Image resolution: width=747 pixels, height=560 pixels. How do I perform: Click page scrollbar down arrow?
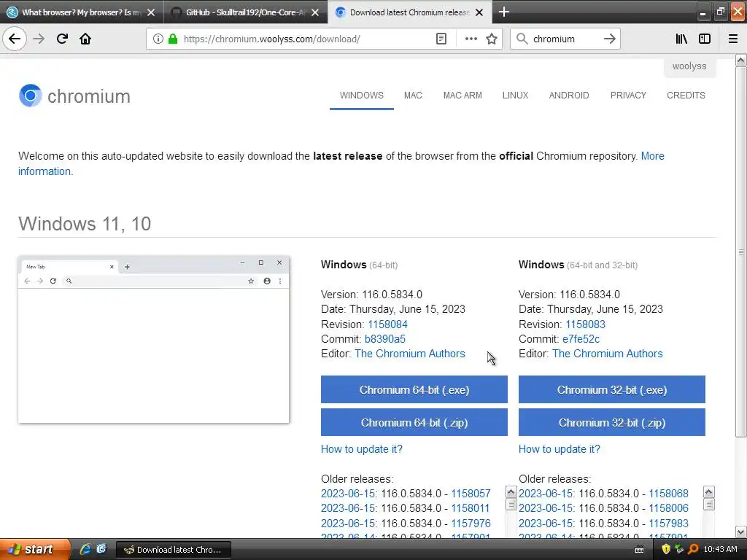coord(740,532)
